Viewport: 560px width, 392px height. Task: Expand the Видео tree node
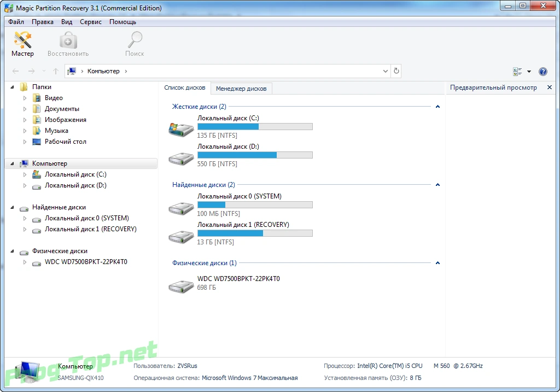(x=25, y=98)
